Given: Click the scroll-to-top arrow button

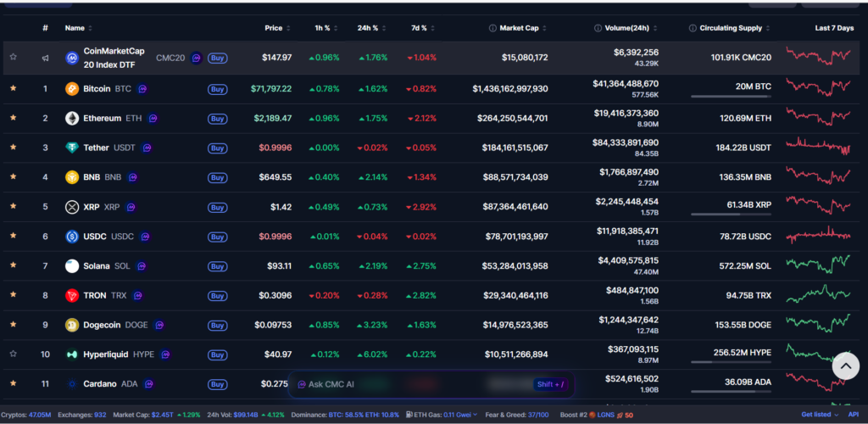Looking at the screenshot, I should [844, 366].
